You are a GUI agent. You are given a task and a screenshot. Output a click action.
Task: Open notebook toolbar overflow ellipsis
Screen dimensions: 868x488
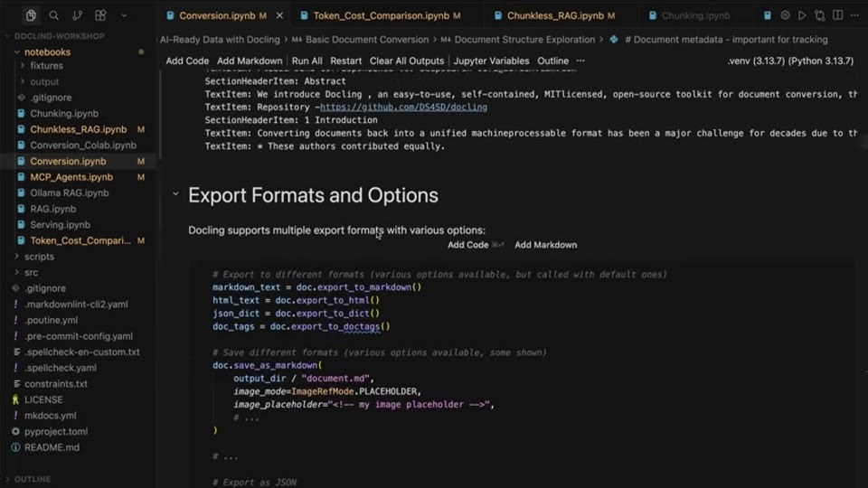580,61
